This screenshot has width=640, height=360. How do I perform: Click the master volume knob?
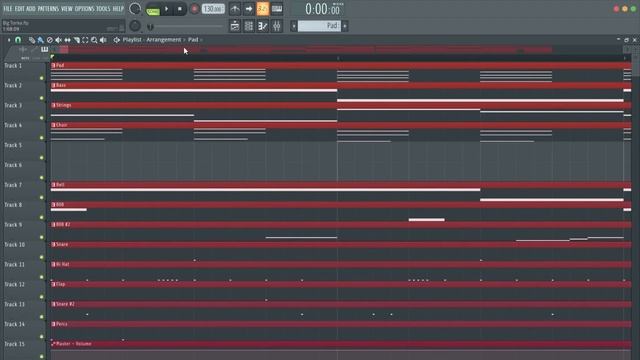[135, 9]
